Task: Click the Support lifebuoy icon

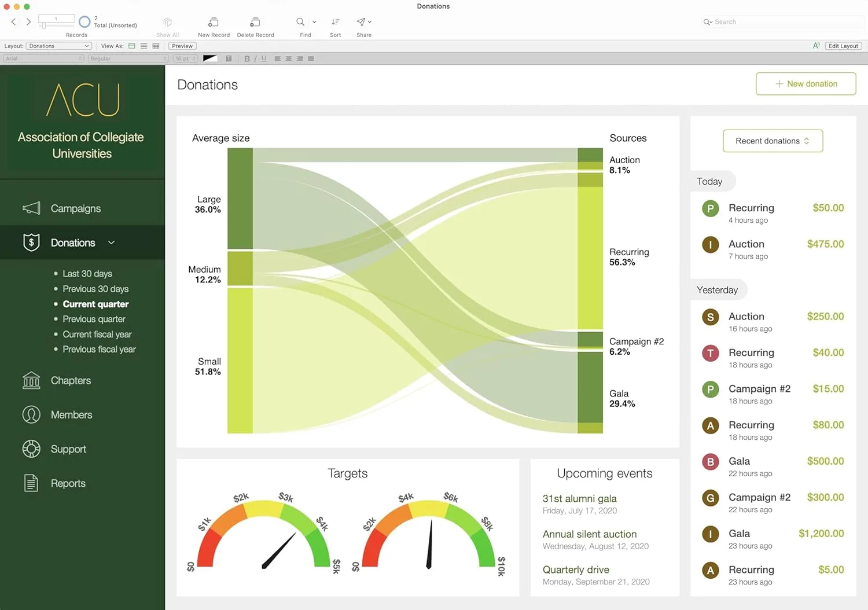Action: tap(31, 449)
